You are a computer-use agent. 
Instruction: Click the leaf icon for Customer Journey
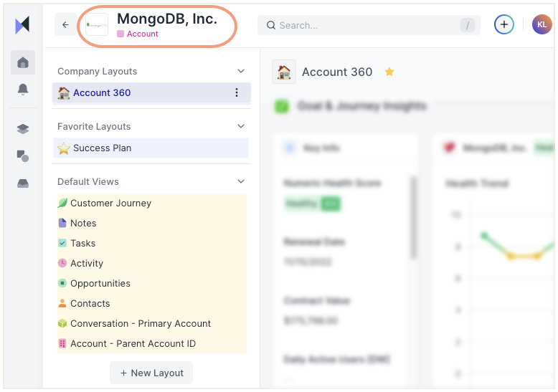[x=62, y=203]
